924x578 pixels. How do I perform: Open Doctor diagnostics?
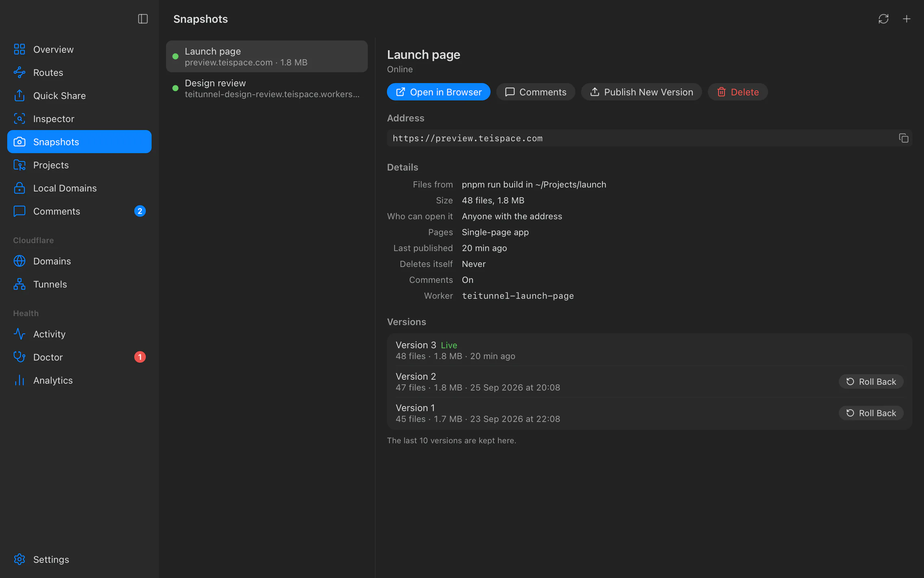[79, 357]
